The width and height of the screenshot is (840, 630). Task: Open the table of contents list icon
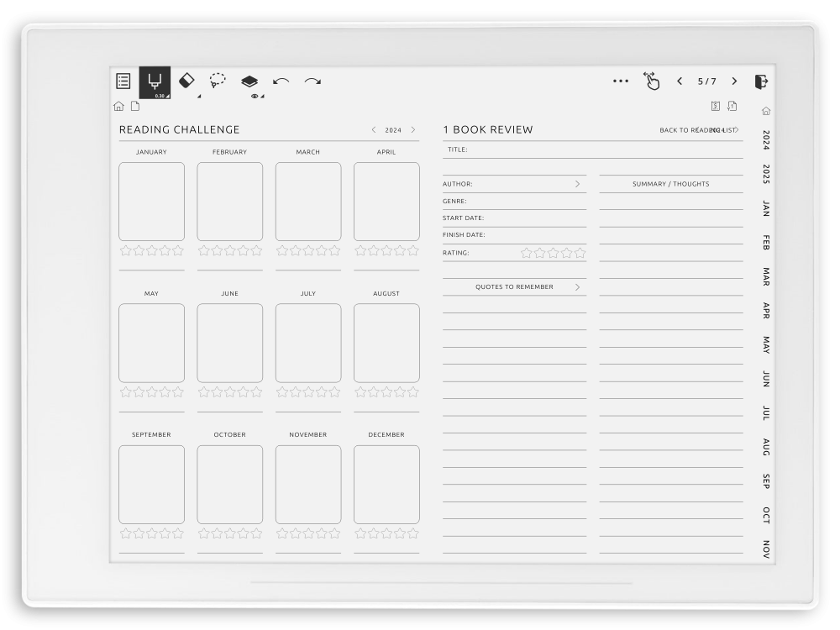pos(123,81)
